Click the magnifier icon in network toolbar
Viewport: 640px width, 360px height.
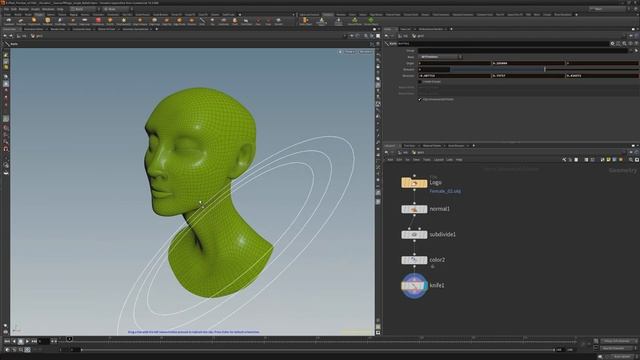click(x=631, y=160)
